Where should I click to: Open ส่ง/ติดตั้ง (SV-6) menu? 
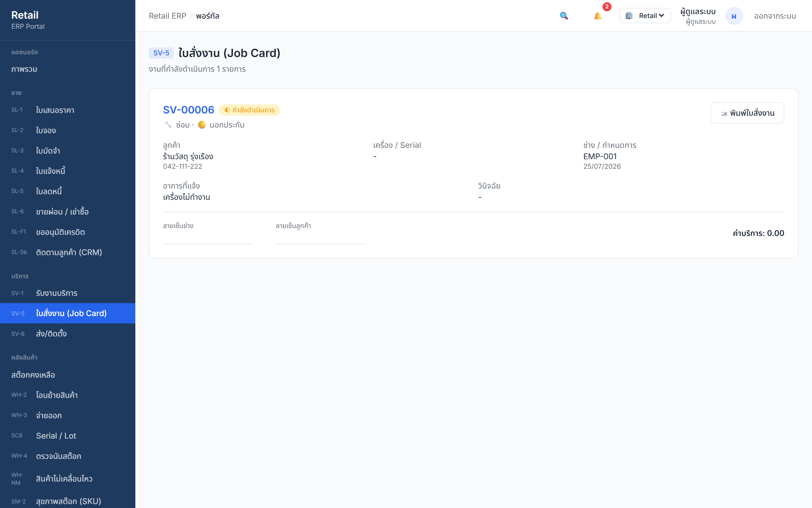pos(67,334)
